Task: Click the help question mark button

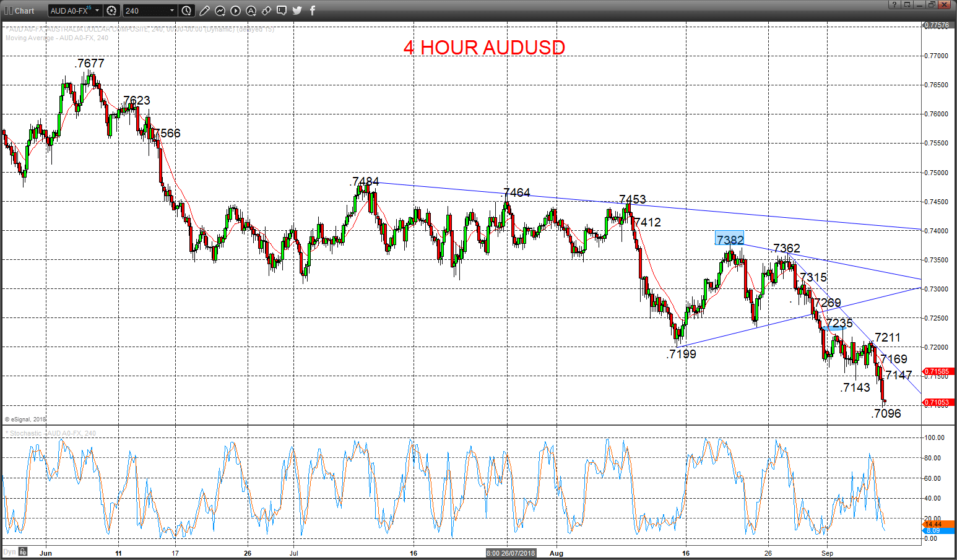Action: click(x=894, y=4)
